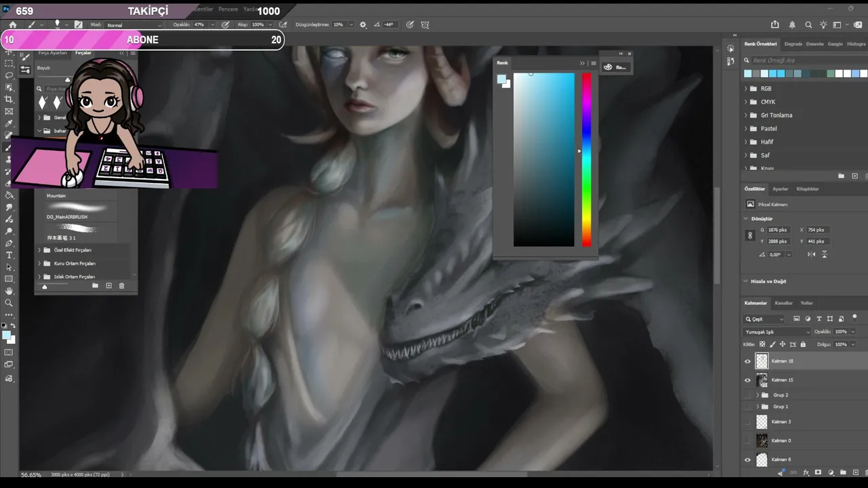Click the hue slider strip
Screen dimensions: 868x488
587,160
